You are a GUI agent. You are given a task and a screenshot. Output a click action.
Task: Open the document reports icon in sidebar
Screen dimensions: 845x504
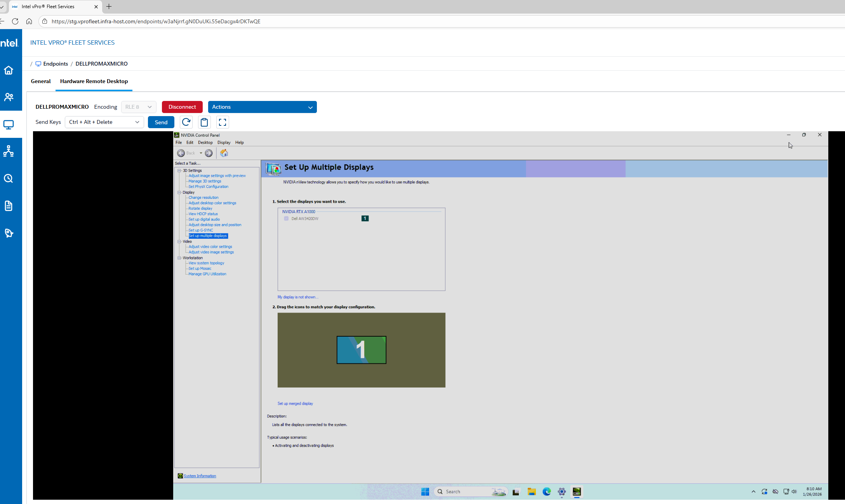coord(9,205)
